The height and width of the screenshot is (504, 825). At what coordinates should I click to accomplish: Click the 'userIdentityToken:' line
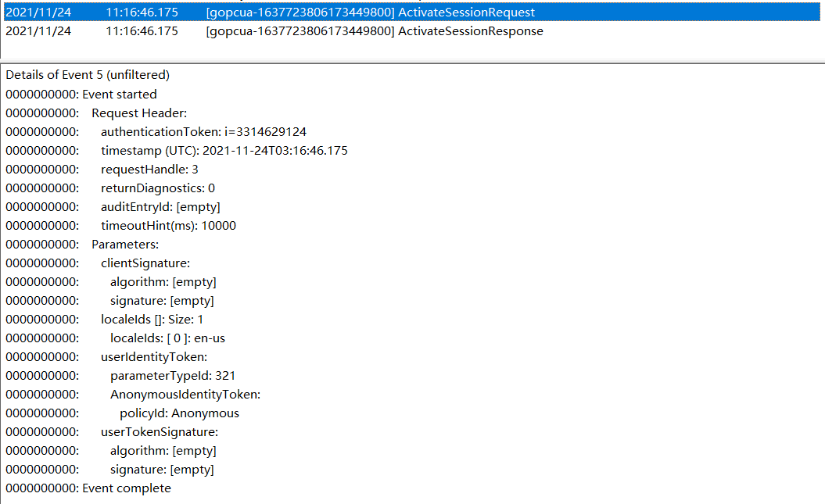click(x=106, y=357)
